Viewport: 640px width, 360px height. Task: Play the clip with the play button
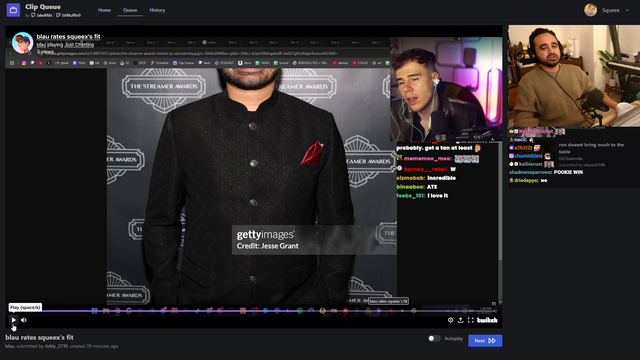[x=13, y=320]
